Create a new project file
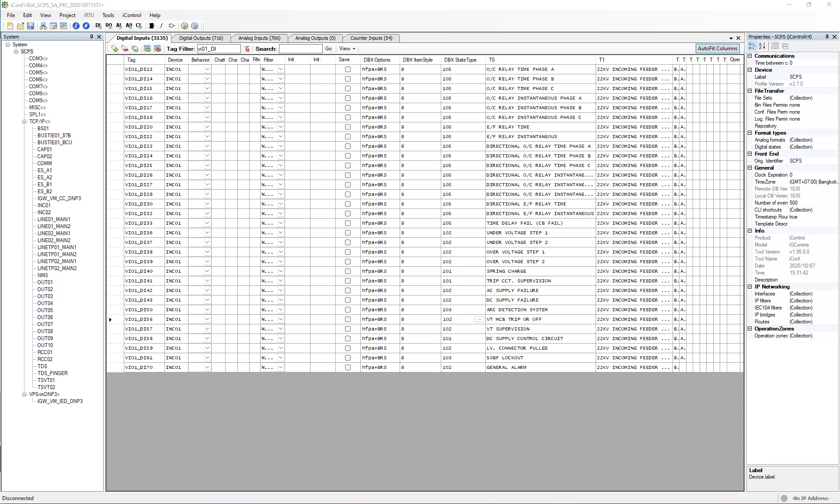 coord(10,26)
